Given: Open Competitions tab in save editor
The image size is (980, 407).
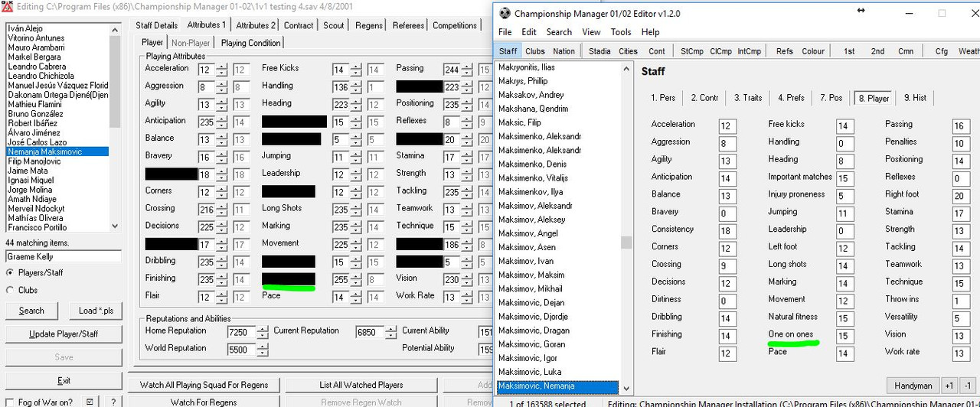Looking at the screenshot, I should tap(455, 25).
